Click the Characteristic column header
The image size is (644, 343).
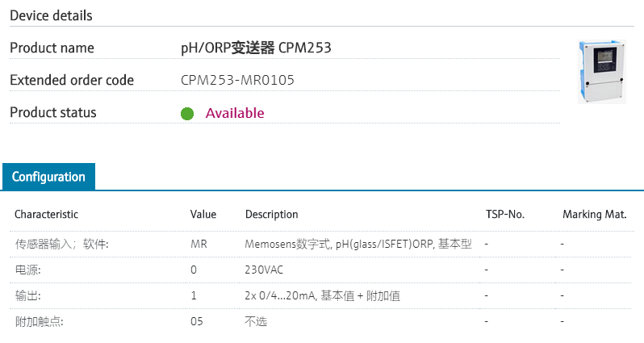coord(47,215)
